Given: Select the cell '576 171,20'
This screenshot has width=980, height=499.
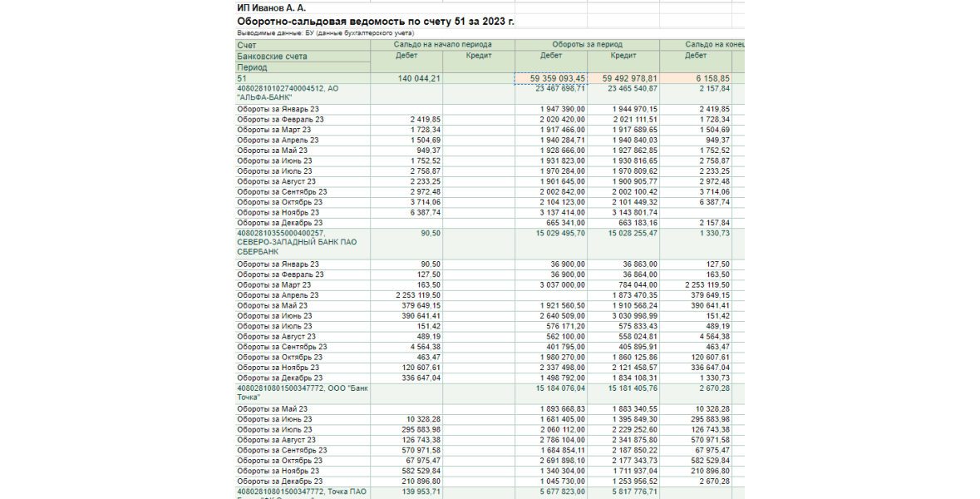Looking at the screenshot, I should [x=550, y=326].
